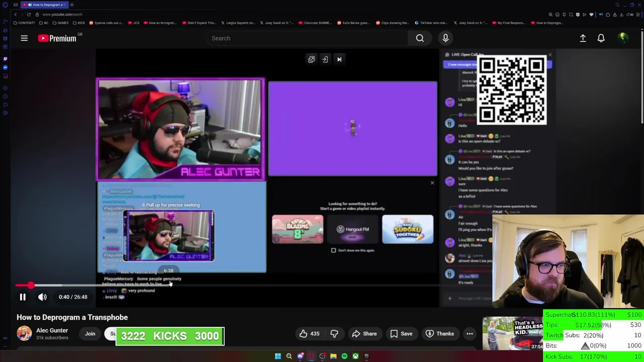644x362 pixels.
Task: Click the pop-out icon above the video
Action: click(311, 59)
